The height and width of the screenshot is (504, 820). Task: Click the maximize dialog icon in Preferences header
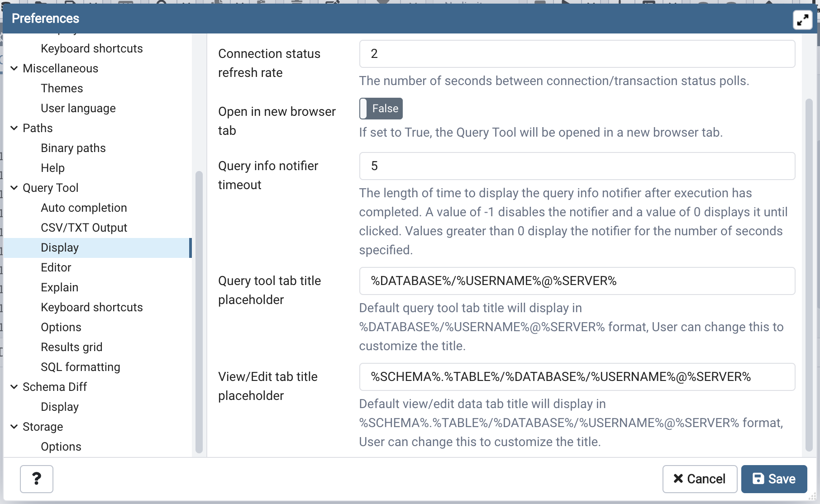(x=802, y=20)
